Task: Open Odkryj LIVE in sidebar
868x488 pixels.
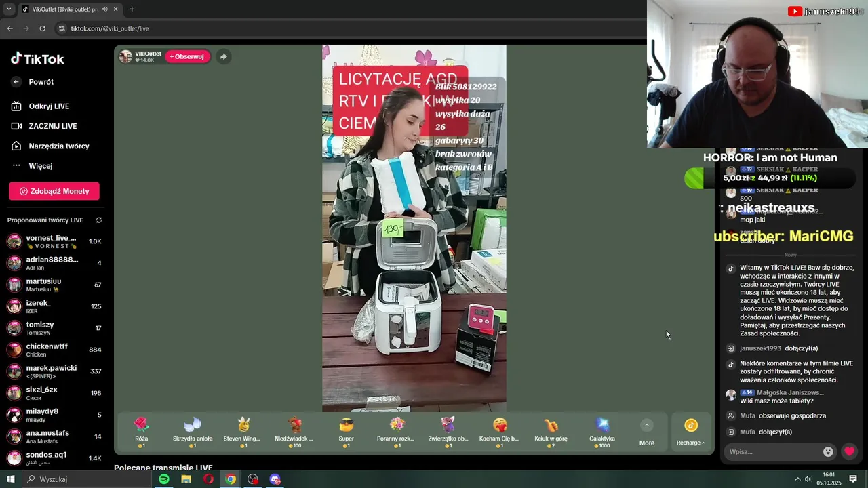Action: click(49, 106)
